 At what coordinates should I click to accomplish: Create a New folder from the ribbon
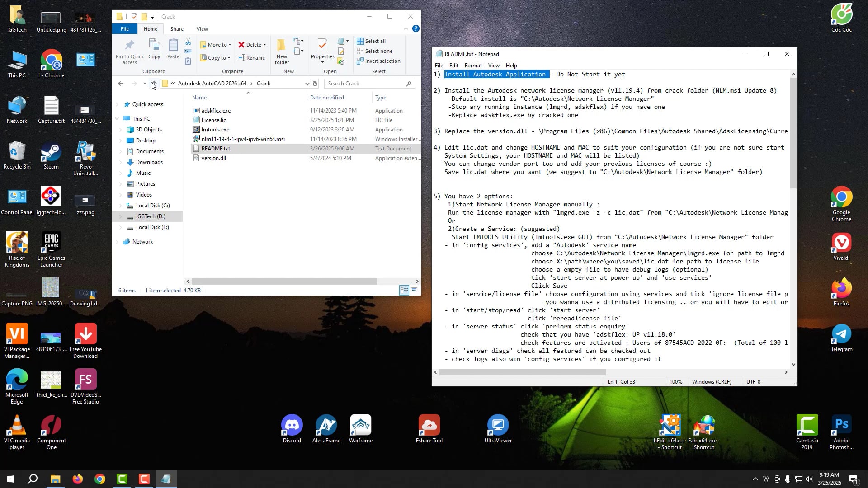(x=282, y=52)
